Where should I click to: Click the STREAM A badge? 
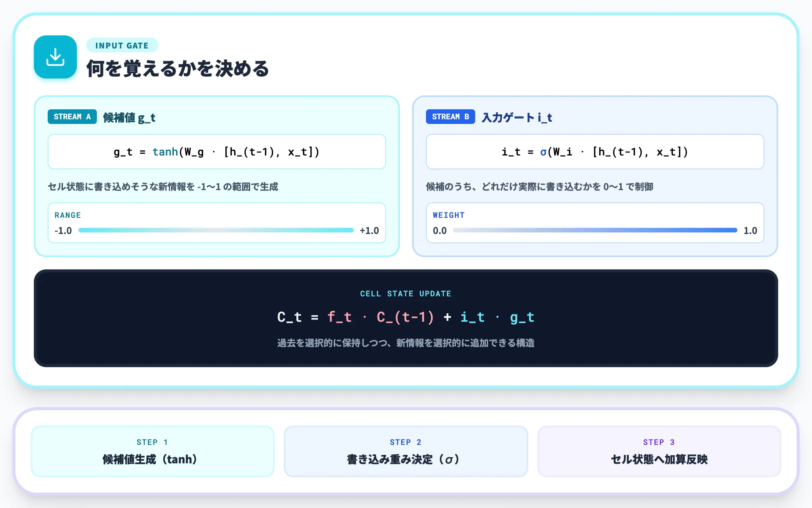tap(72, 117)
